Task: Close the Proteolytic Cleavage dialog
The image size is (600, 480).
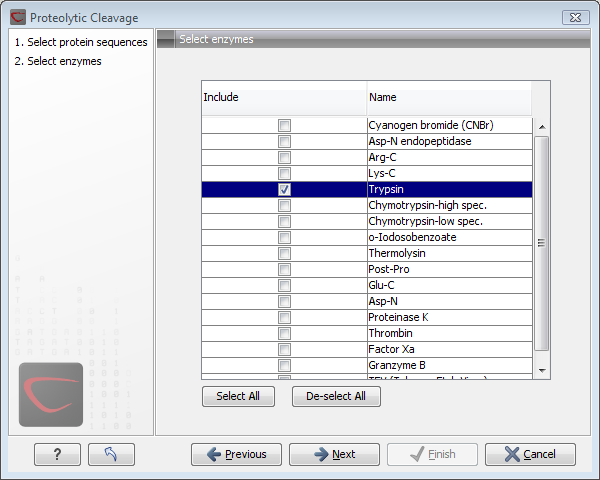Action: pyautogui.click(x=574, y=18)
